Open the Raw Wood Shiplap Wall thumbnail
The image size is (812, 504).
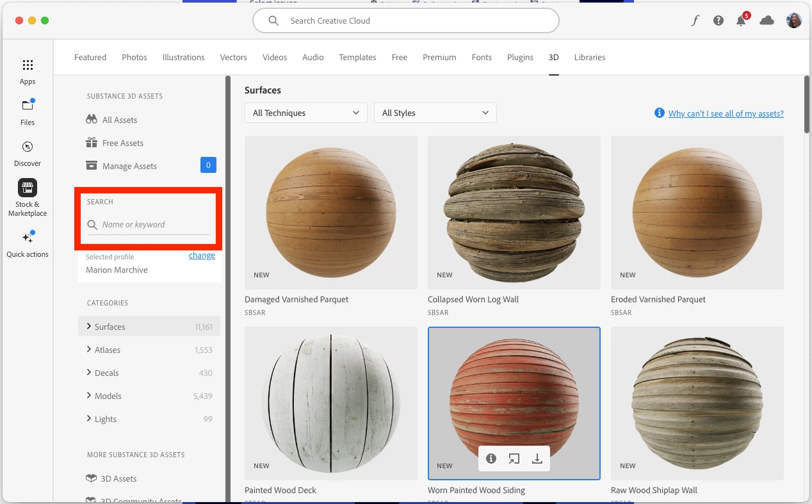[x=697, y=403]
